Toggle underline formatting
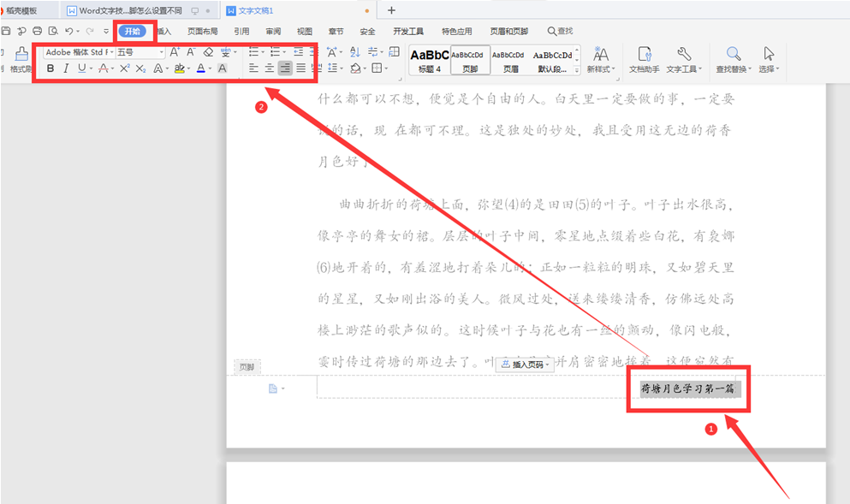850x504 pixels. pos(82,68)
